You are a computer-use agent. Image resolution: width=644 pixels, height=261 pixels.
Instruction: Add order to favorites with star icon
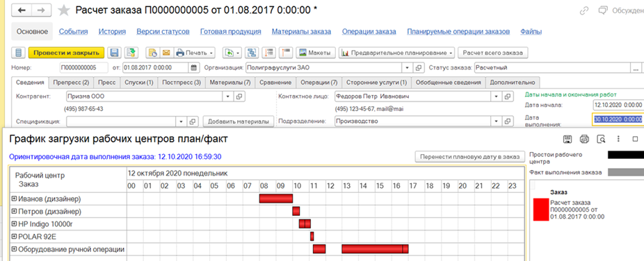(x=64, y=10)
